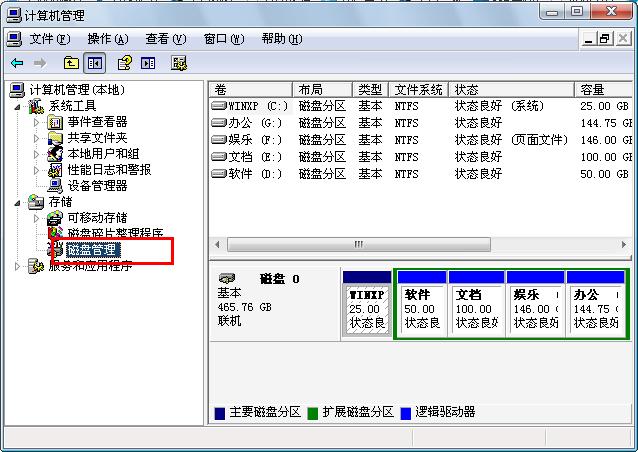Screen dimensions: 638x452
Task: Click the Back arrow toolbar icon
Action: point(17,63)
